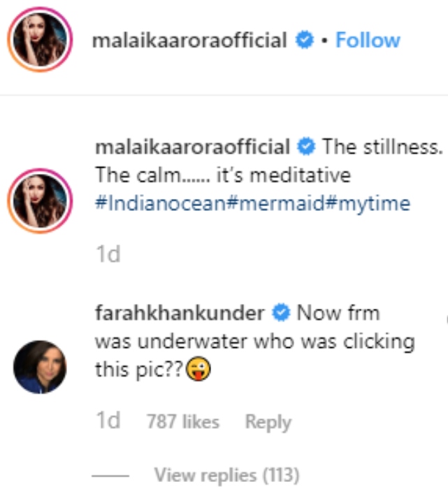The image size is (448, 489).
Task: Open malaikaaroraofficial's profile picture in the header
Action: coord(40,40)
